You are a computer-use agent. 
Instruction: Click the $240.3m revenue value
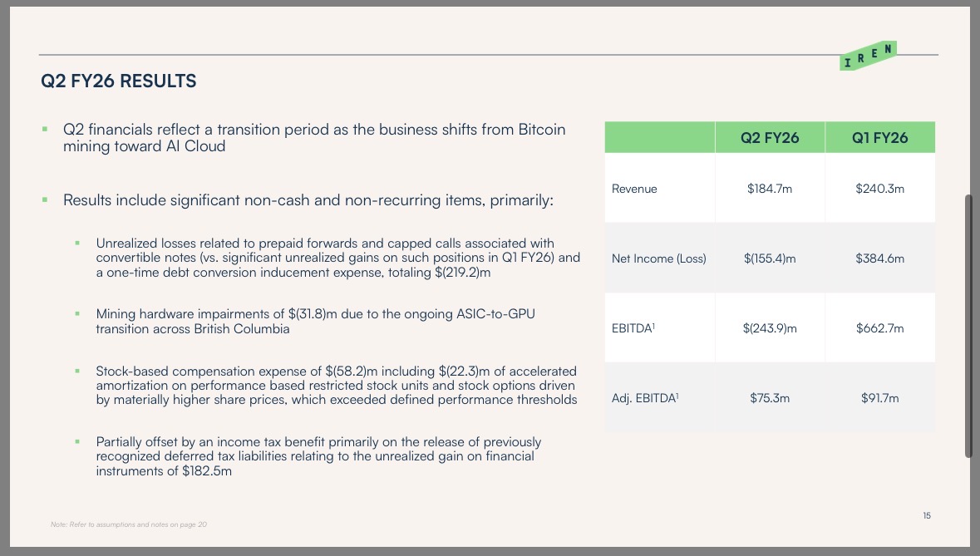pyautogui.click(x=879, y=189)
